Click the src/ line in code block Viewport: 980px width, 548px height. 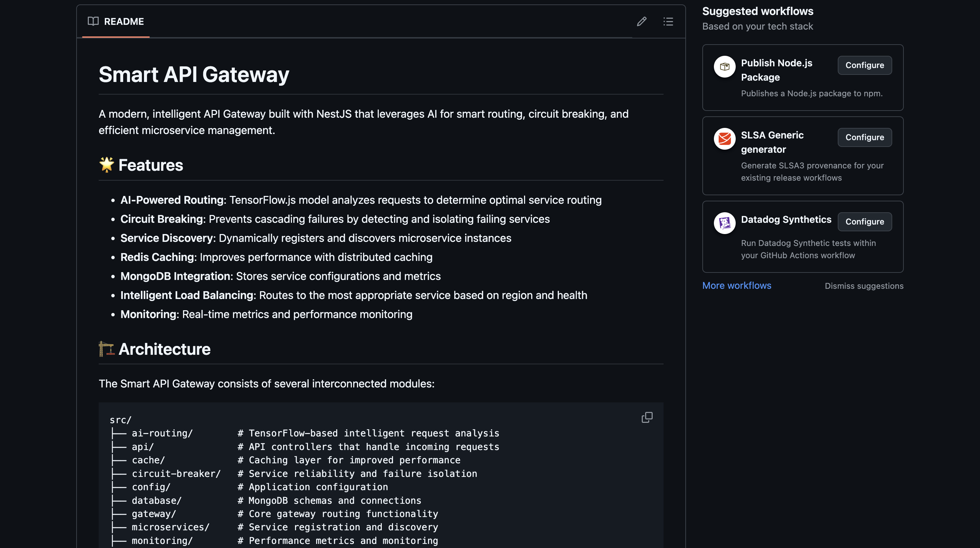tap(120, 420)
